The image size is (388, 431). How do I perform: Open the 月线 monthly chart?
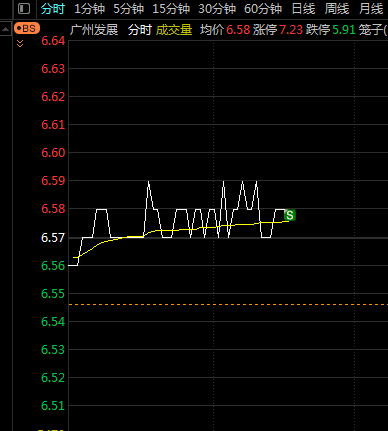(371, 9)
